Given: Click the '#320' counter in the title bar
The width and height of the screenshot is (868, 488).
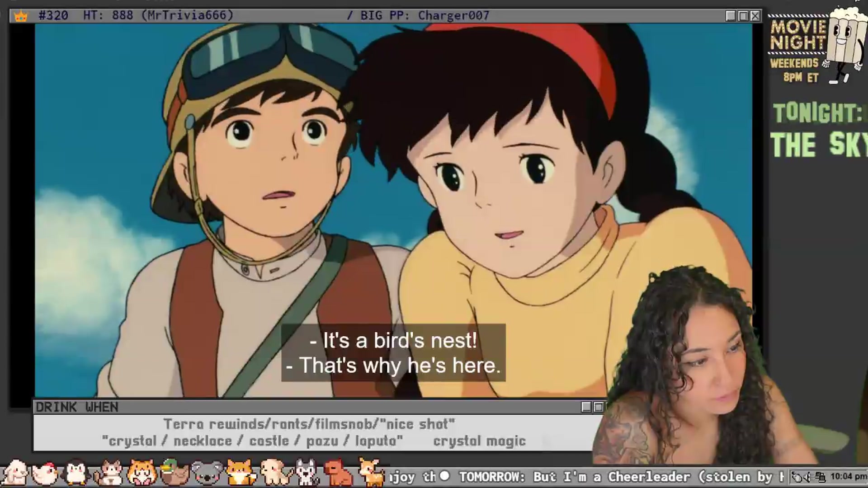Looking at the screenshot, I should (x=53, y=16).
